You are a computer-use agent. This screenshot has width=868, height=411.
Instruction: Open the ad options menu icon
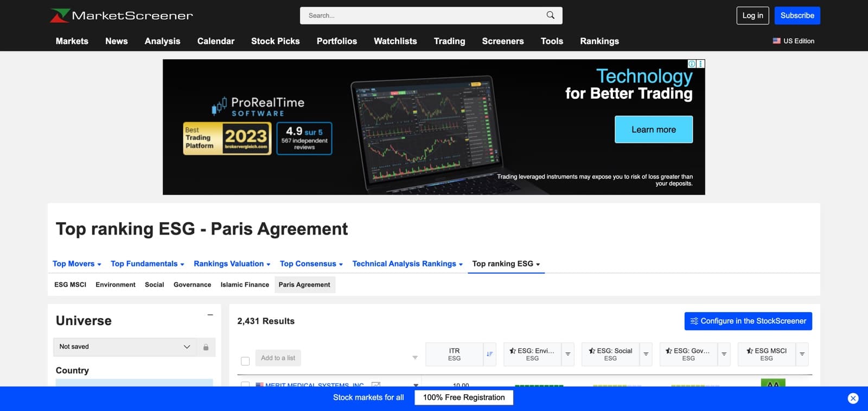pos(700,64)
